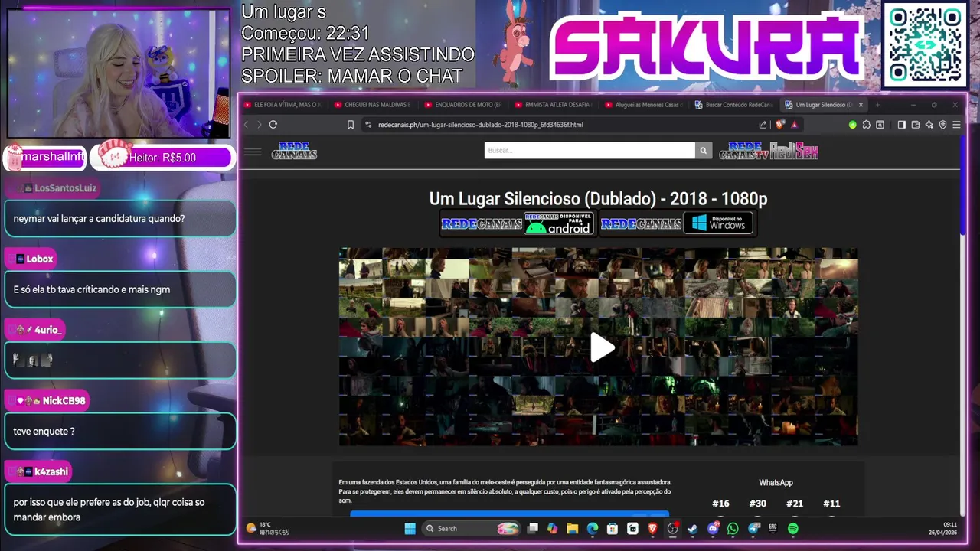Open the extensions puzzle piece menu
This screenshot has width=980, height=551.
click(x=866, y=125)
